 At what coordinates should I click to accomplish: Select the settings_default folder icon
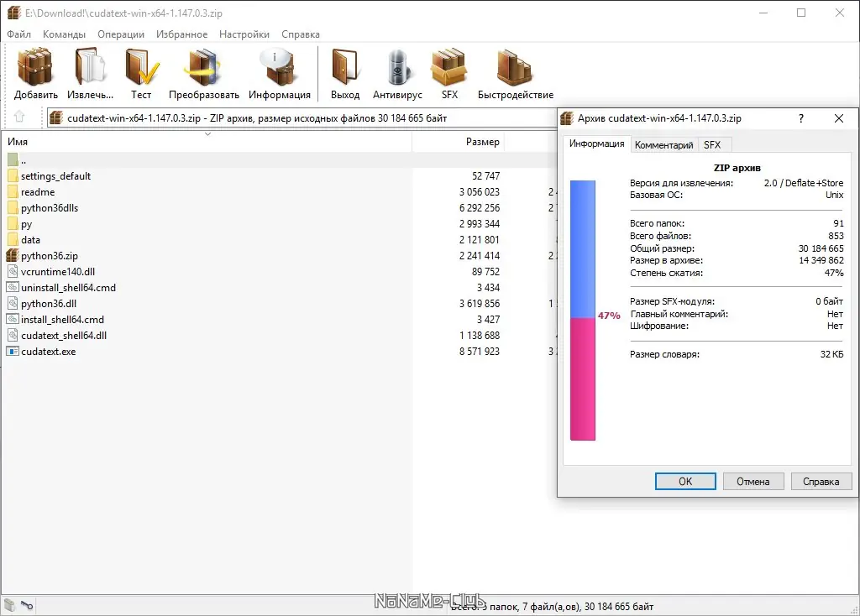point(13,176)
